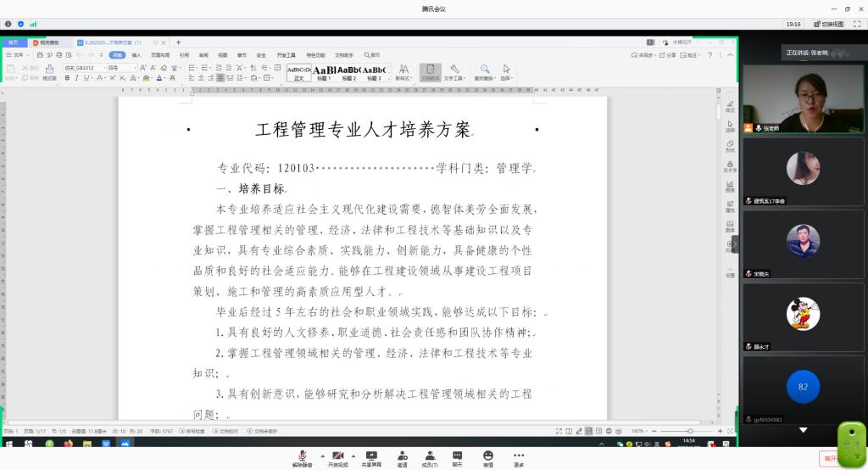The width and height of the screenshot is (868, 470).
Task: Open the 聊天 chat panel
Action: 458,457
